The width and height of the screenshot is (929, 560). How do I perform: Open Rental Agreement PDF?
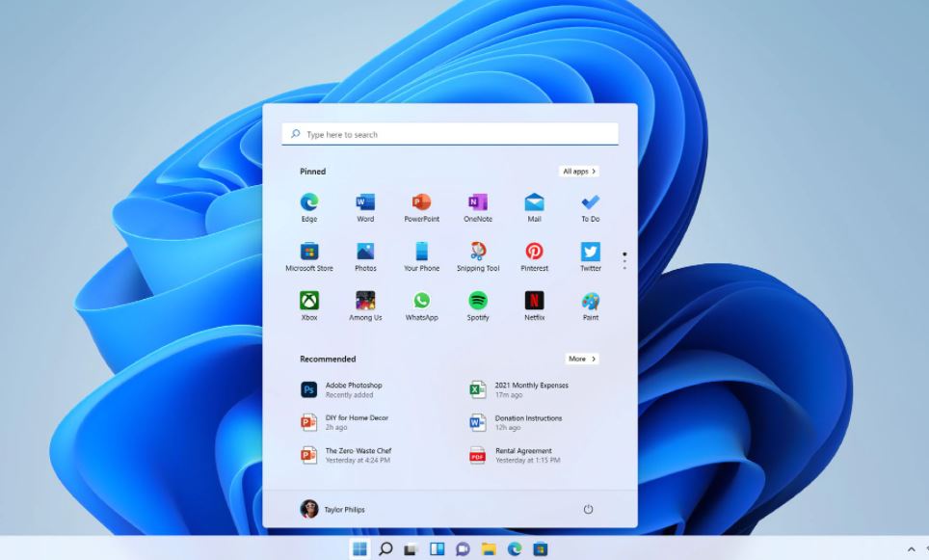(515, 455)
